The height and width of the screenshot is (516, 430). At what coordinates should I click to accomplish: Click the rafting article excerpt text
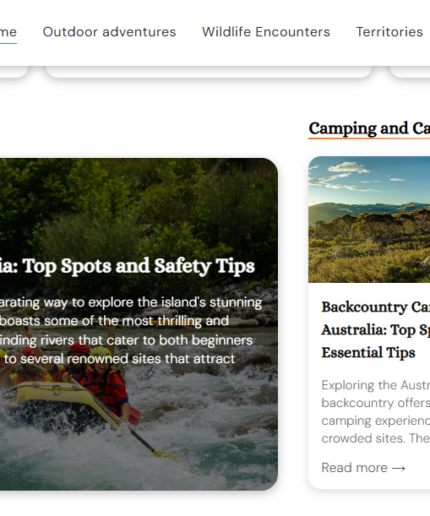click(131, 330)
